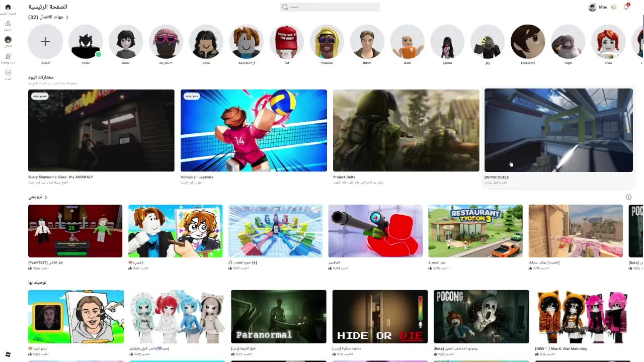Open jey's friend avatar
The height and width of the screenshot is (362, 644).
click(x=488, y=42)
